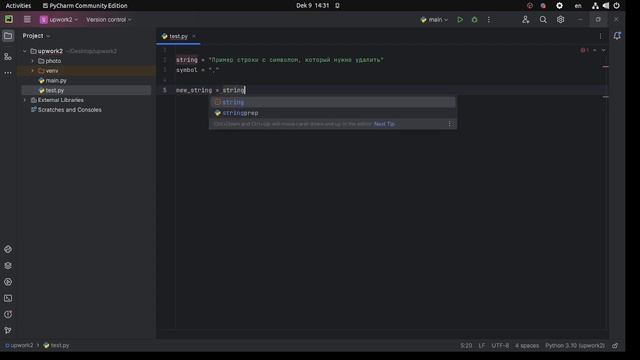
Task: Open more run actions menu
Action: coord(489,20)
